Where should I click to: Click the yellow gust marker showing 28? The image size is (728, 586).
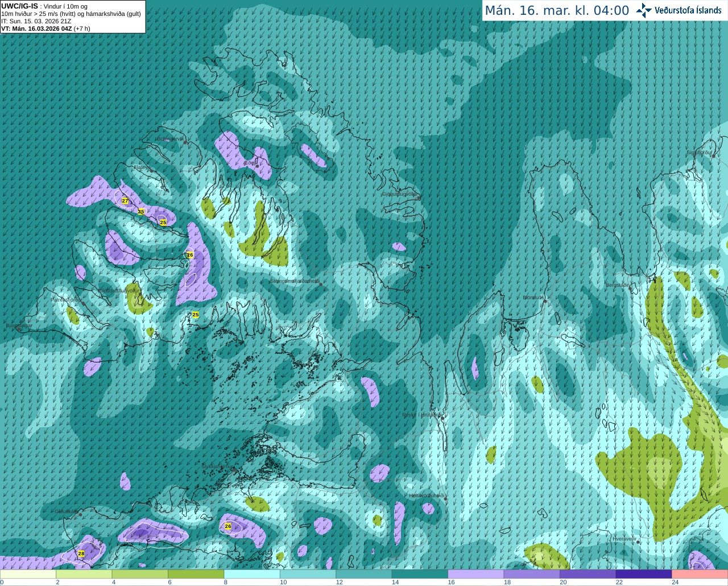pos(81,554)
